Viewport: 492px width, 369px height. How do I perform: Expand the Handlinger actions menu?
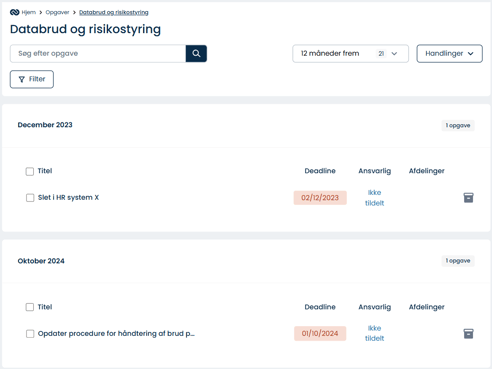tap(449, 53)
